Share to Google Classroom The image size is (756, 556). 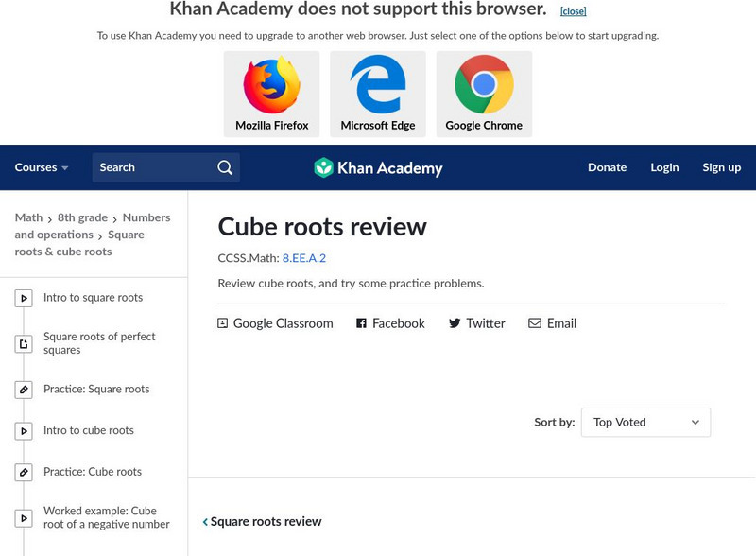click(x=275, y=323)
